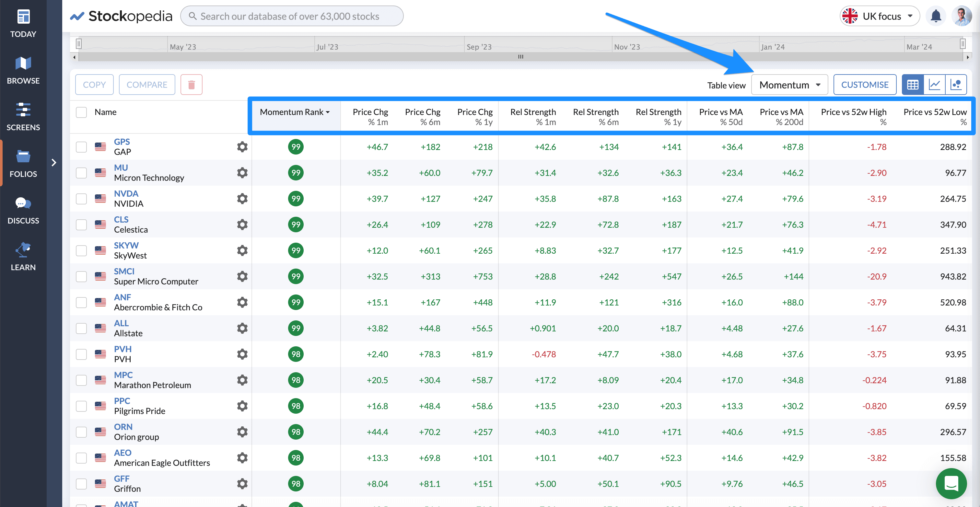Screen dimensions: 980x507
Task: Open the Screens sidebar menu
Action: 23,116
